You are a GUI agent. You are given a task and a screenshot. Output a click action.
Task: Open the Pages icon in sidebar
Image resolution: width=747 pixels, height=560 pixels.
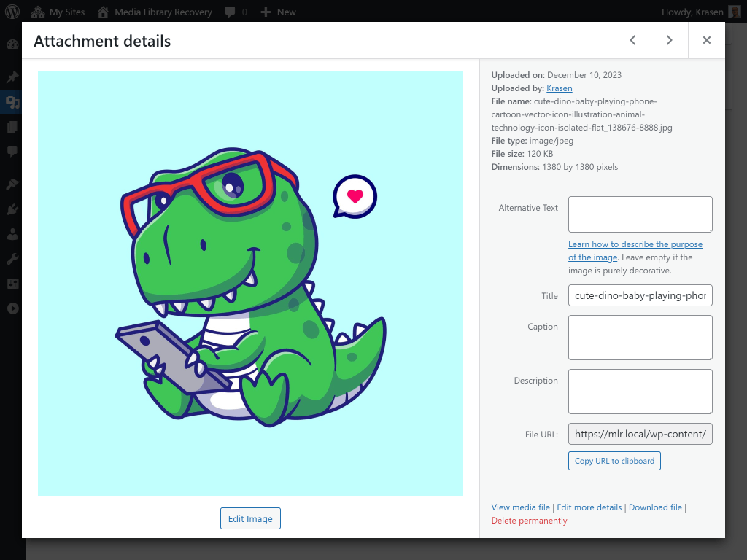coord(12,127)
